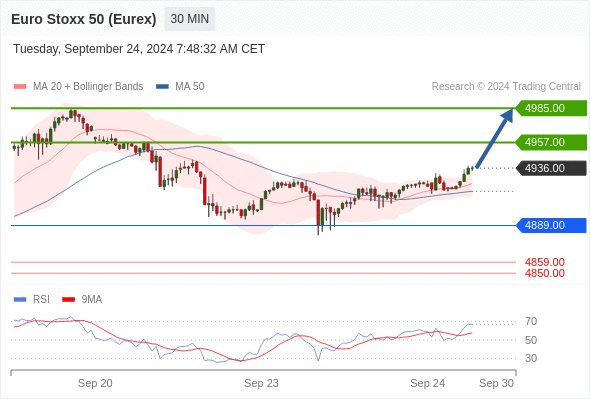This screenshot has height=400, width=590.
Task: Click the 9MA red legend swatch
Action: [68, 300]
